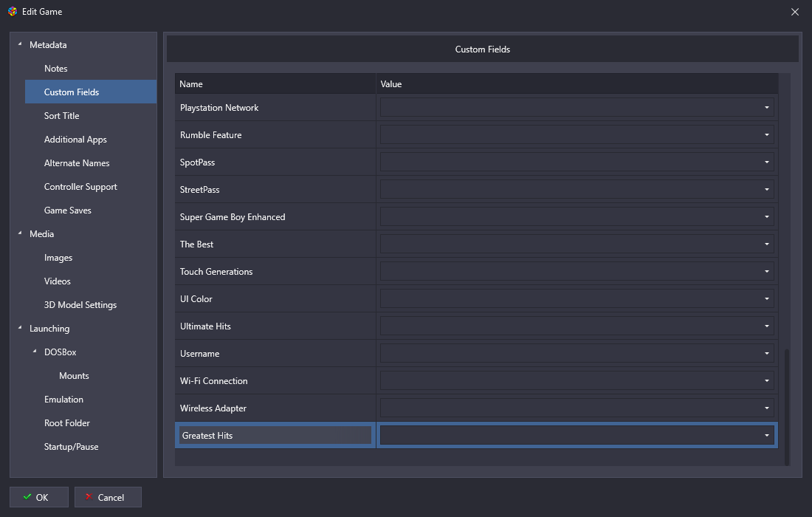Viewport: 812px width, 517px height.
Task: Select the DOSBox tree item
Action: [60, 352]
